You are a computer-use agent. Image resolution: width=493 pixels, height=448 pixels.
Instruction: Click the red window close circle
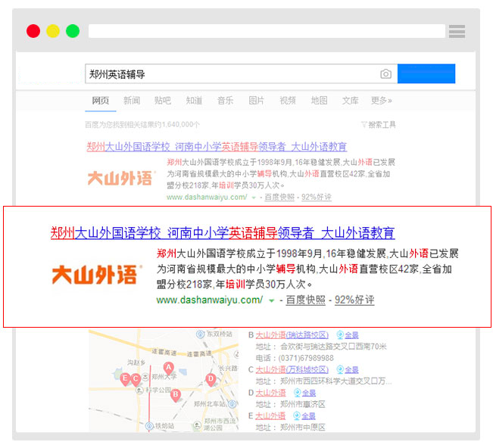point(33,31)
